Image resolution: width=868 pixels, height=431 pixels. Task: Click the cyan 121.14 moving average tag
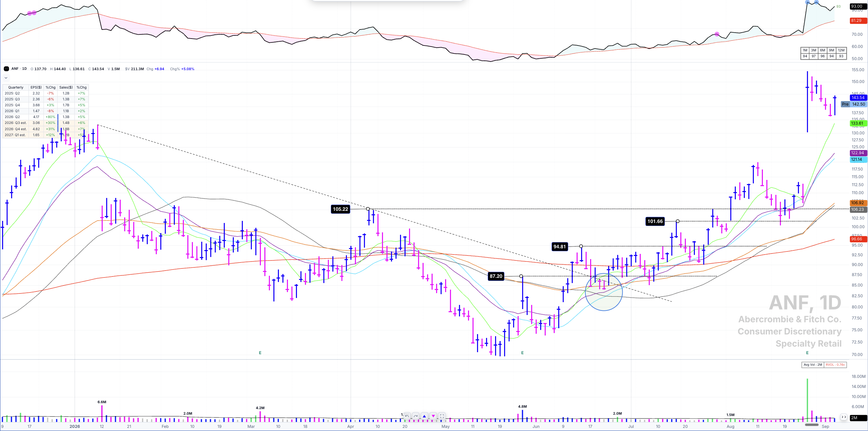[858, 159]
